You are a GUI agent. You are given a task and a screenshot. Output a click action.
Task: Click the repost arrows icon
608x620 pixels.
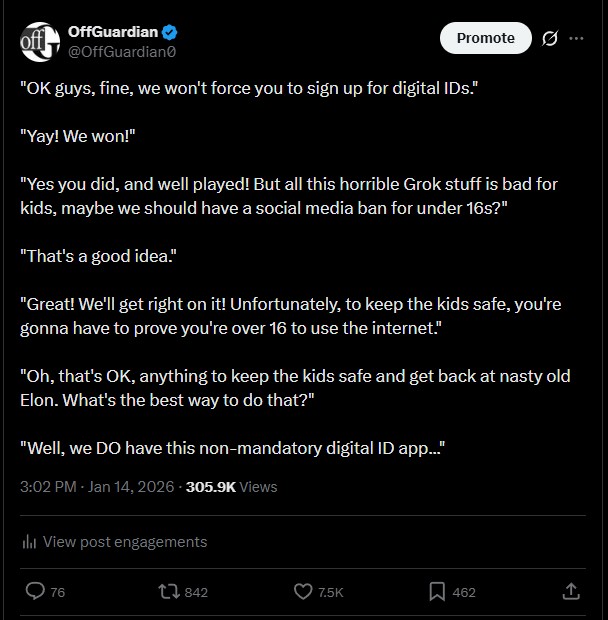pyautogui.click(x=169, y=591)
